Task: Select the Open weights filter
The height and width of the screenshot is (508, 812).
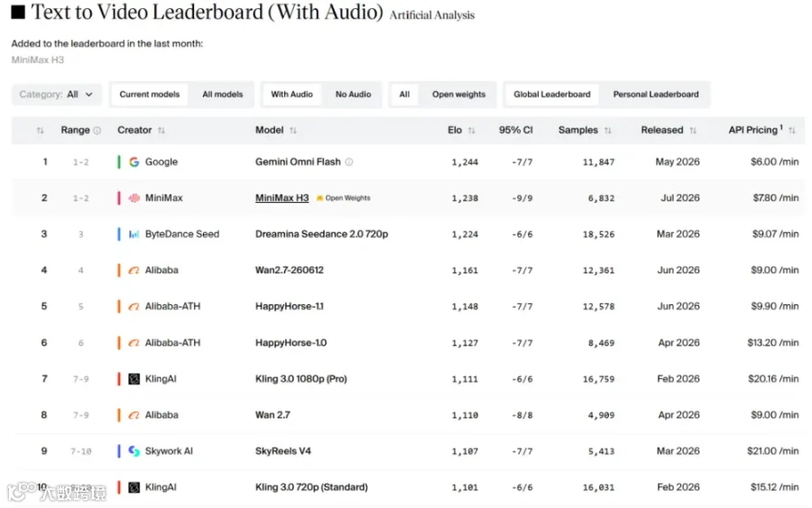Action: (x=459, y=94)
